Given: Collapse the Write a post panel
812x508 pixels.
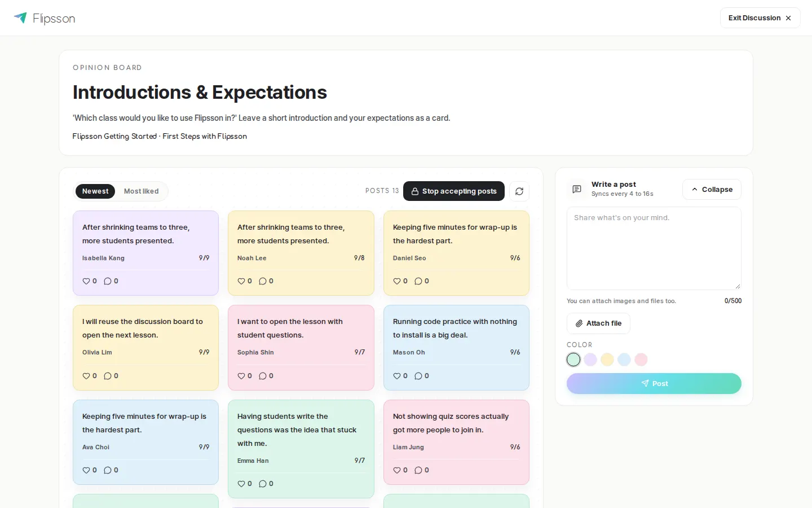Looking at the screenshot, I should pyautogui.click(x=712, y=190).
